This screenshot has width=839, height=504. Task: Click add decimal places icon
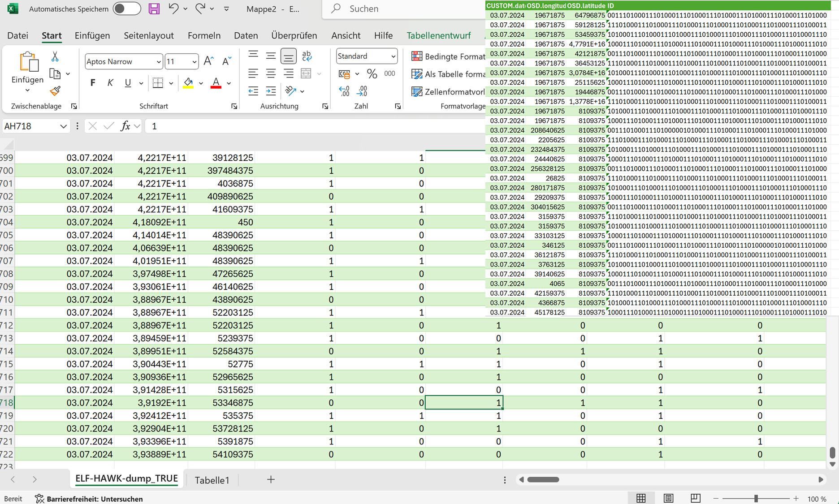pos(344,91)
